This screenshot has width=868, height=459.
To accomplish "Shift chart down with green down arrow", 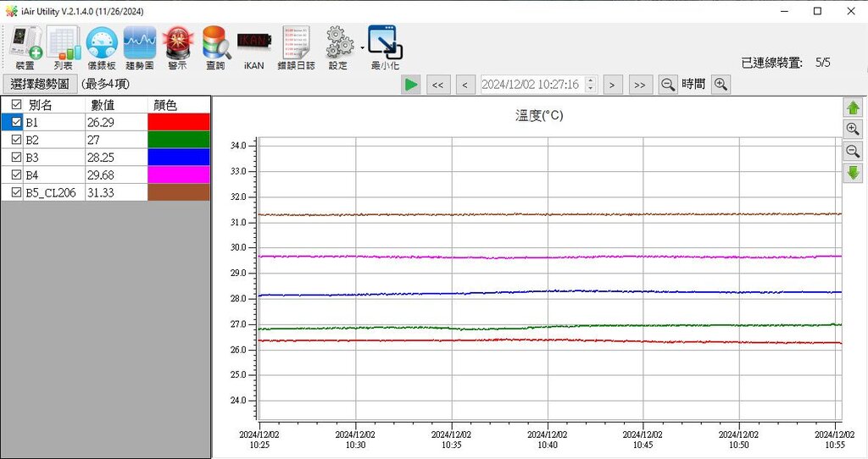I will tap(853, 173).
